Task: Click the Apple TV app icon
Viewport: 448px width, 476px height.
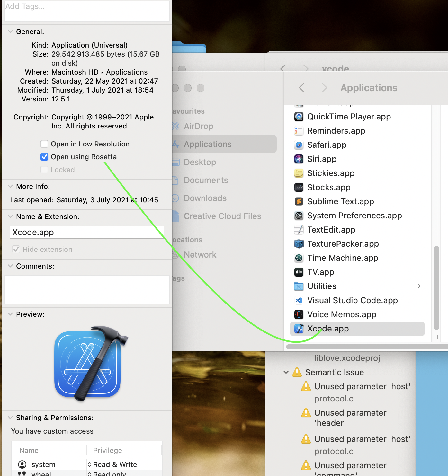Action: point(299,272)
